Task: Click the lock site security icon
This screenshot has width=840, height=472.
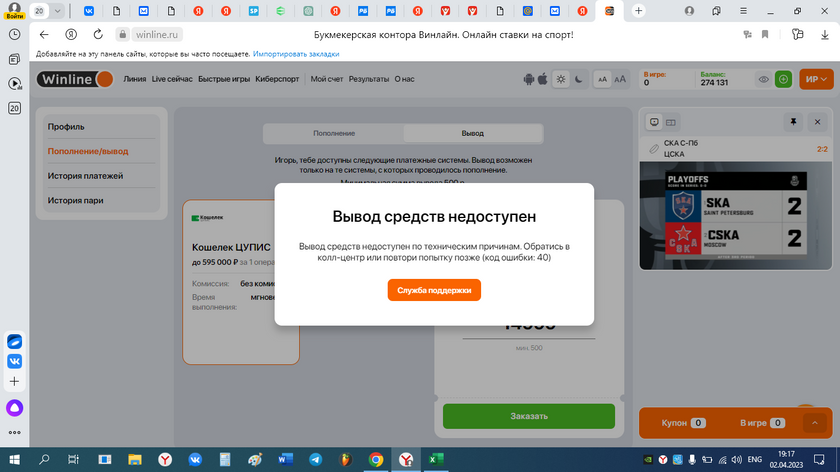Action: pos(123,34)
